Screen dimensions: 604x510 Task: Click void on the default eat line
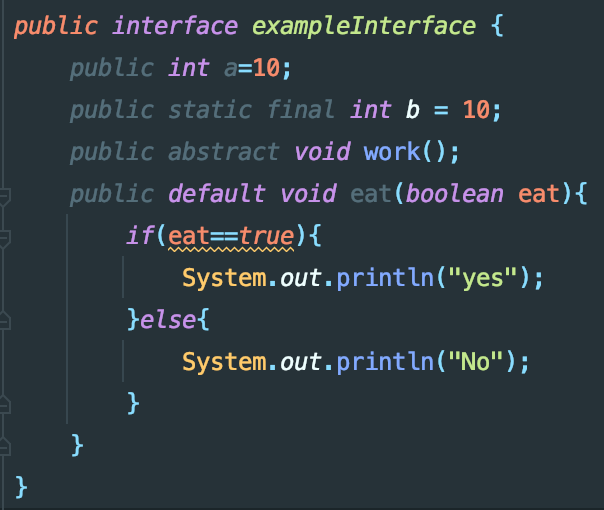pos(309,193)
